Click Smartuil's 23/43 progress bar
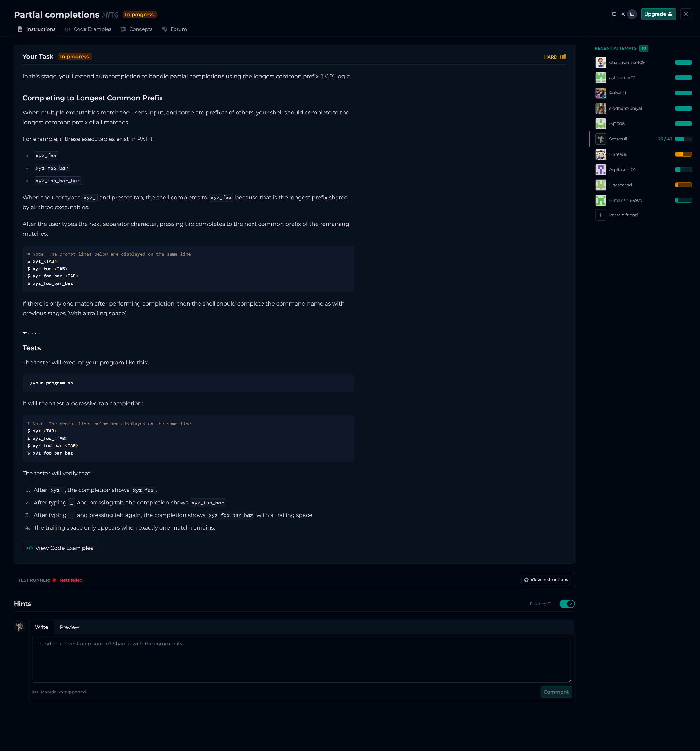 (x=683, y=139)
